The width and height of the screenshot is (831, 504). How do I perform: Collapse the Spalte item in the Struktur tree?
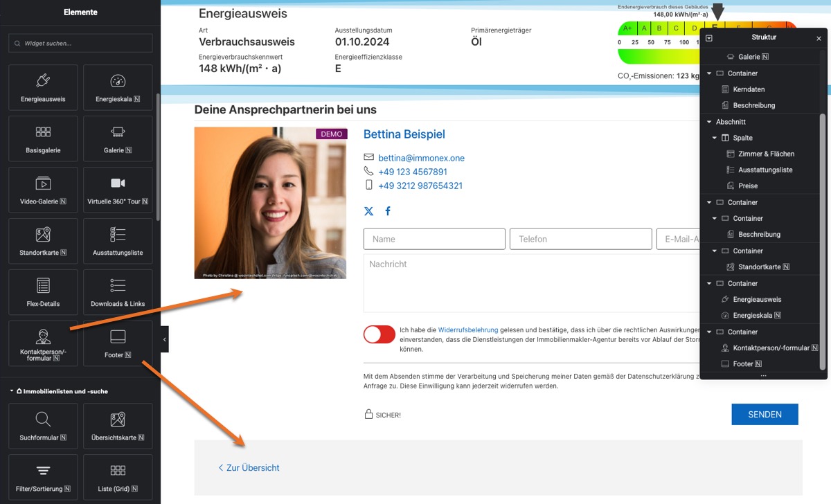click(x=714, y=137)
